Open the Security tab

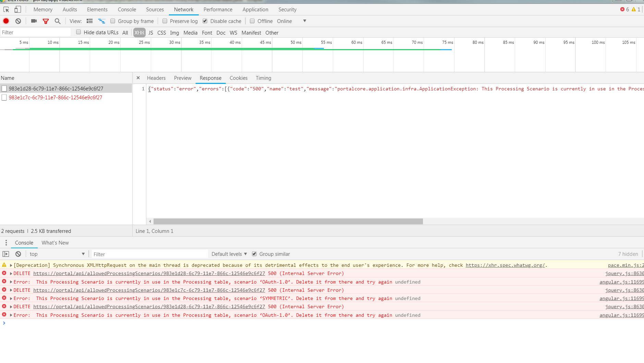point(288,10)
